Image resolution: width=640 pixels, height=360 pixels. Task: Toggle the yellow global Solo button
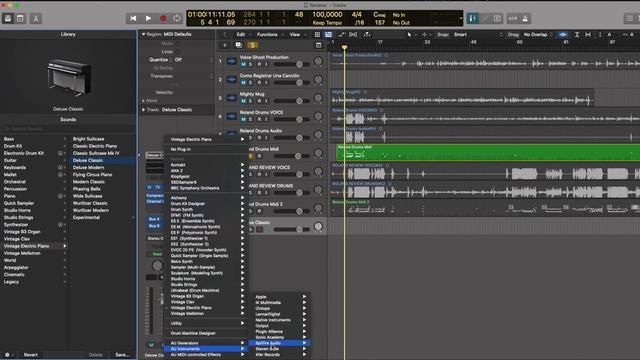pyautogui.click(x=252, y=45)
